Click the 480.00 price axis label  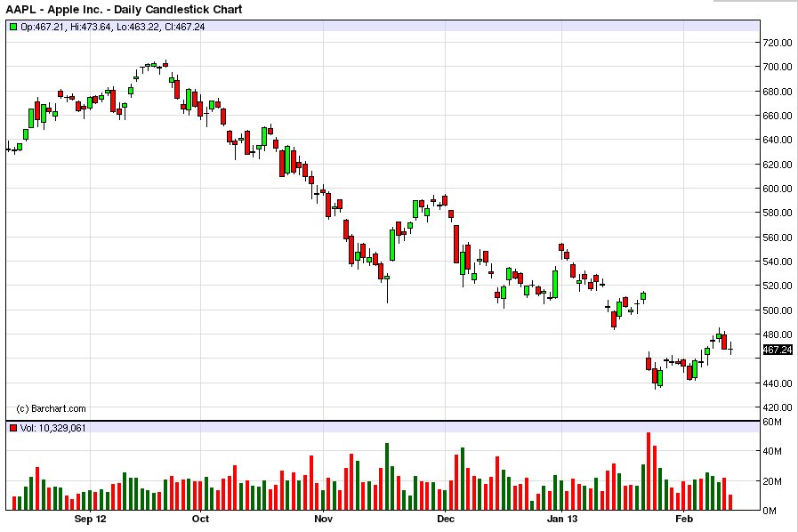[x=778, y=335]
